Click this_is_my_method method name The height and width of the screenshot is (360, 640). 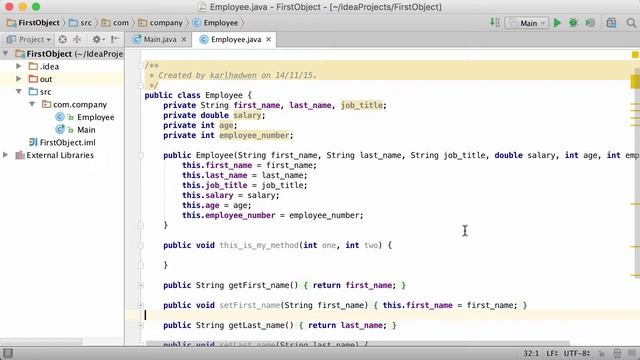coord(259,245)
